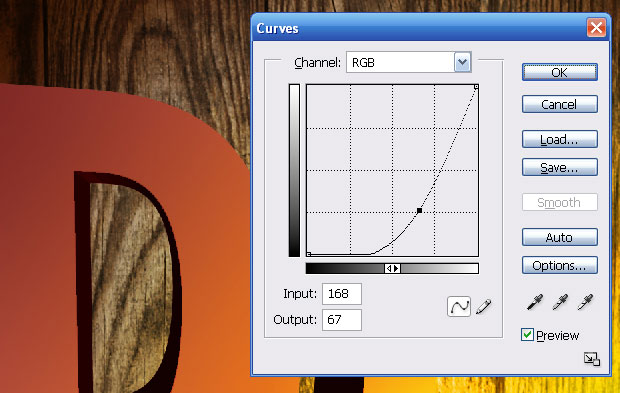Click the Output value field
Image resolution: width=620 pixels, height=393 pixels.
click(342, 319)
